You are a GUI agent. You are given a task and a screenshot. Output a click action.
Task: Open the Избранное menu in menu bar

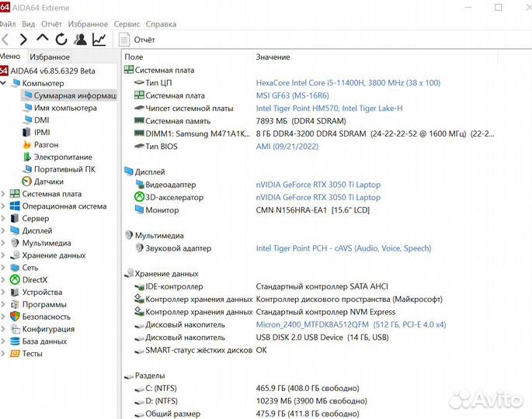(88, 24)
